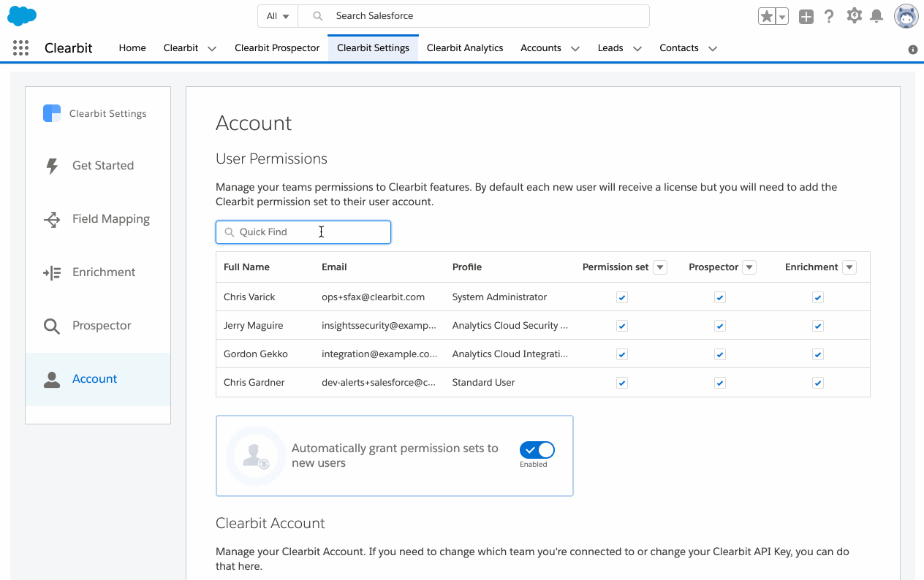The width and height of the screenshot is (924, 580).
Task: Click in the Search Salesforce field
Action: [474, 16]
